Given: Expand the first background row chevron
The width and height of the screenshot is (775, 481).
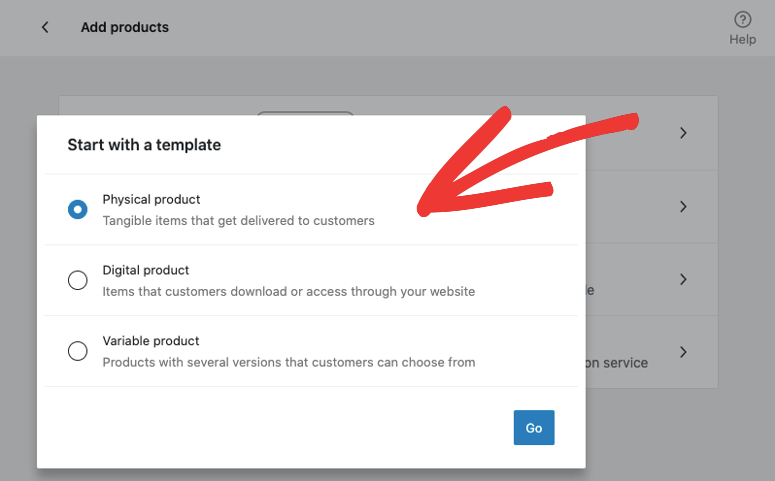Looking at the screenshot, I should (683, 133).
